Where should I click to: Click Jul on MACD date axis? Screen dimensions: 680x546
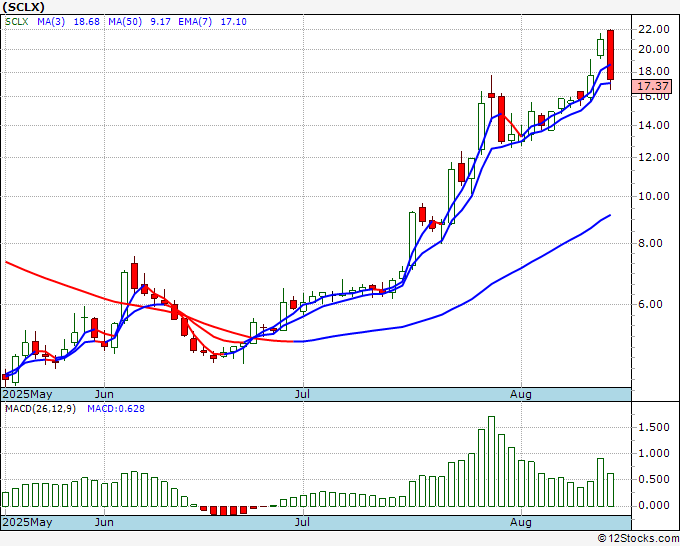click(x=302, y=522)
